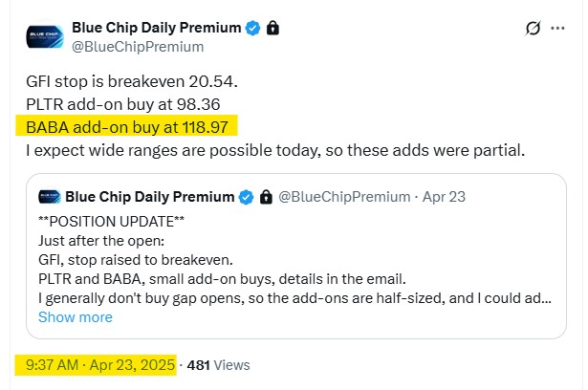Click the Blue Chip Daily Premium author name

[157, 28]
